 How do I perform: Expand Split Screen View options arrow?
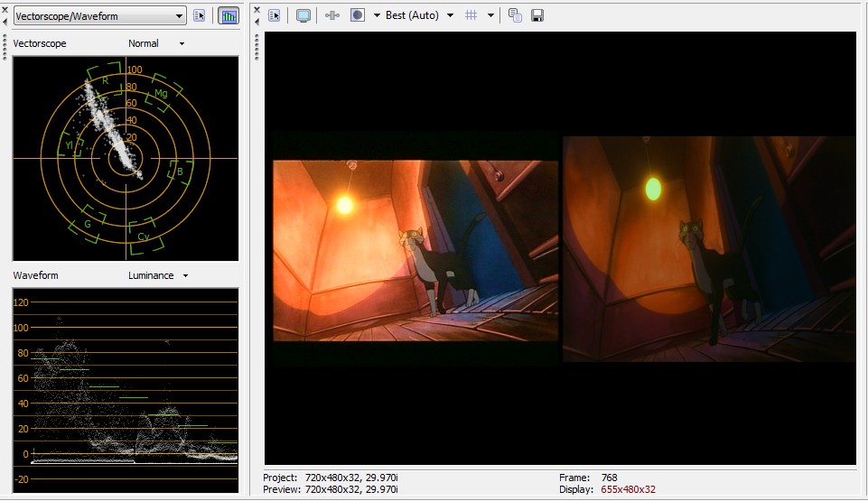[x=377, y=15]
